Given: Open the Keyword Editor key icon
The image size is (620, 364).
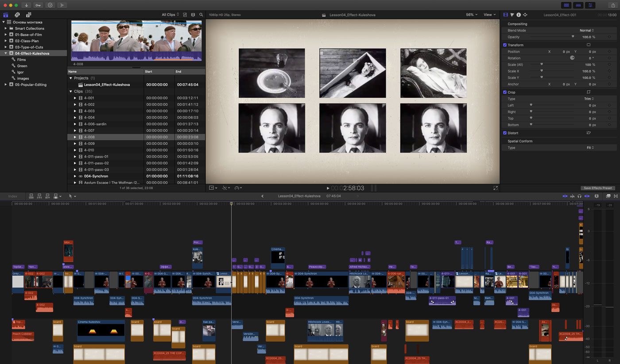Looking at the screenshot, I should (x=38, y=5).
